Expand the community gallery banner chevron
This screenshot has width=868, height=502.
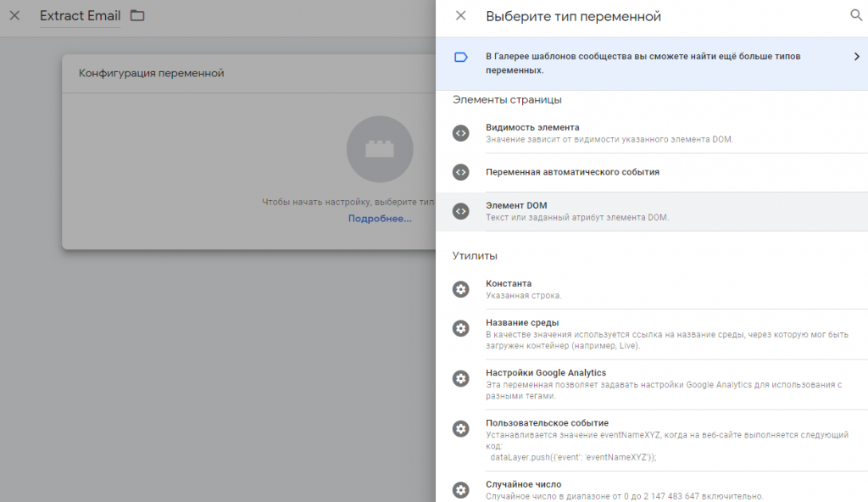coord(856,57)
